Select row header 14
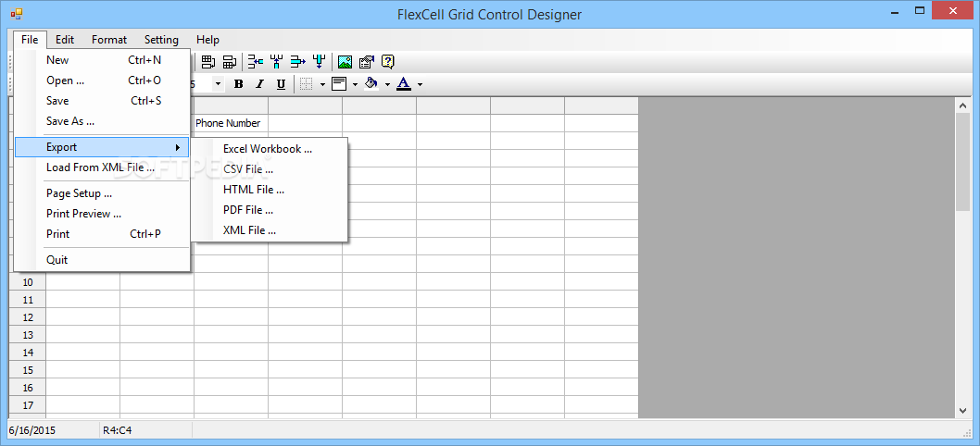The image size is (980, 446). [x=28, y=353]
